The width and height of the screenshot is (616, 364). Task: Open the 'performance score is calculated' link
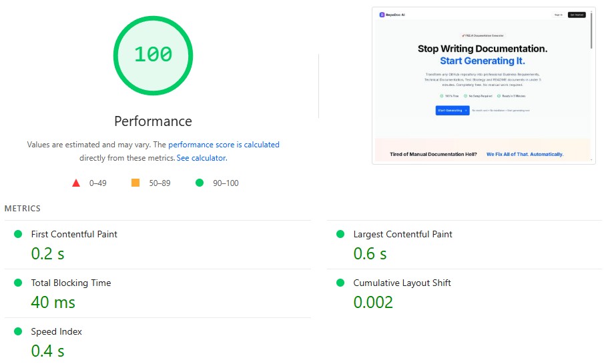[224, 145]
